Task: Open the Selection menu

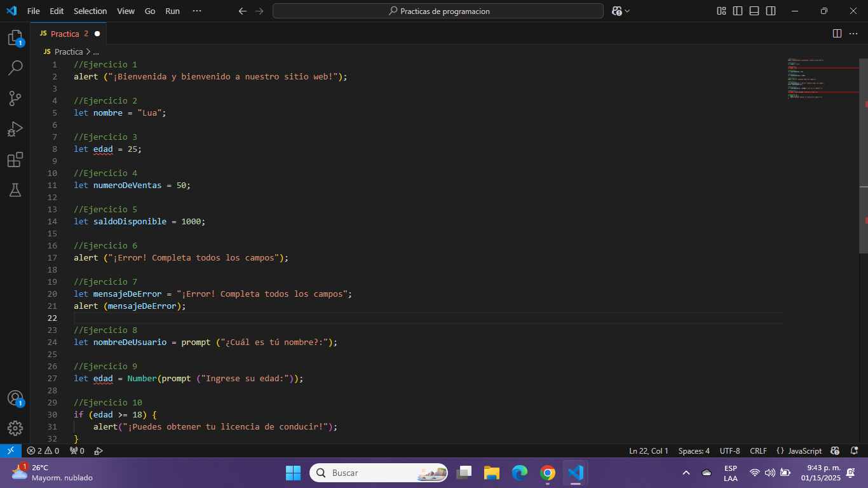Action: click(x=90, y=11)
